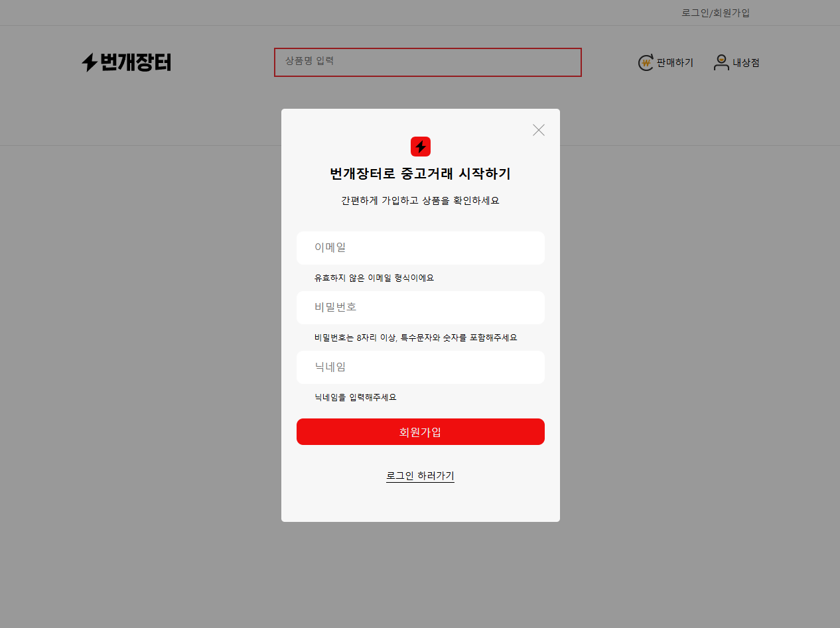
Task: Click the 번개장터 logo wordmark
Action: point(136,62)
